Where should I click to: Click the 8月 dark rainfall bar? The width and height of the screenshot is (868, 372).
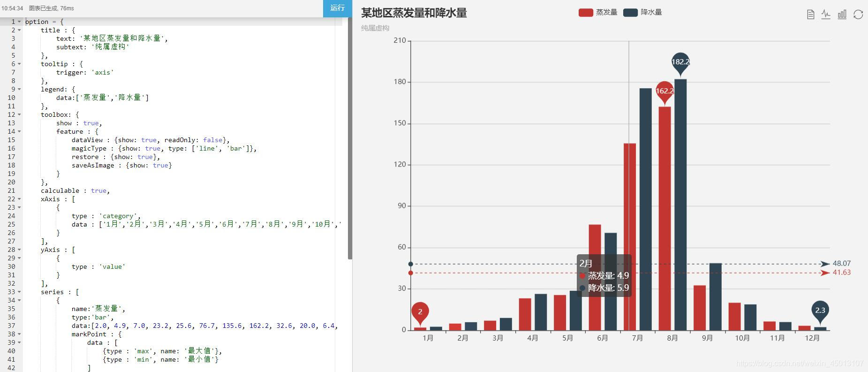[x=680, y=205]
